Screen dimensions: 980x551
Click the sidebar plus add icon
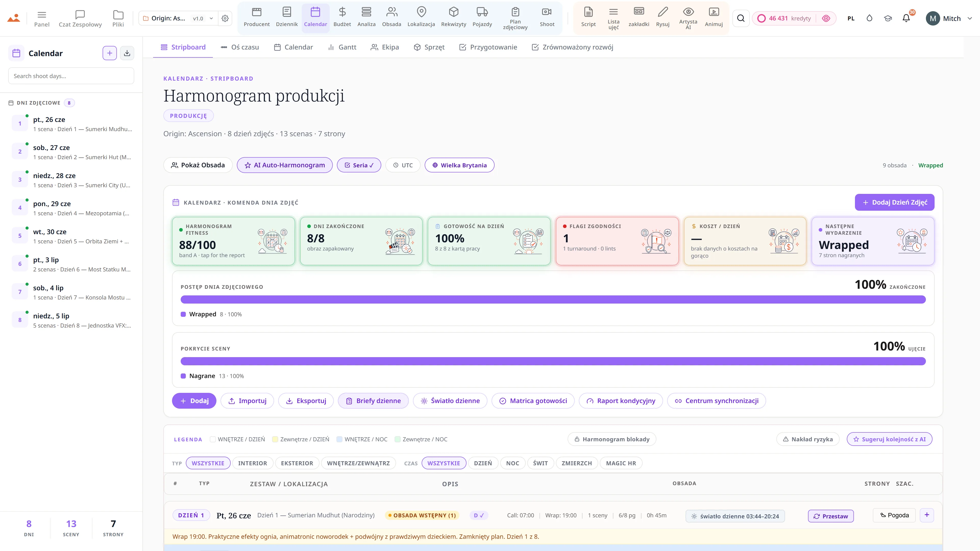(109, 53)
